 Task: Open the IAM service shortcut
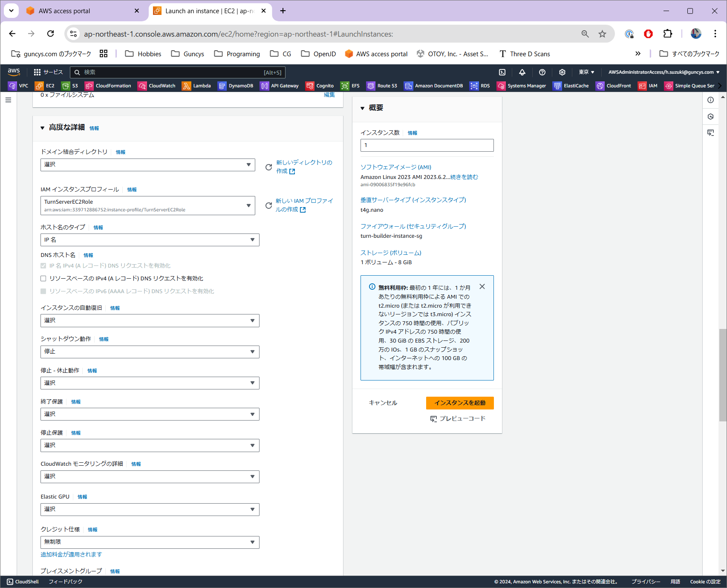coord(648,86)
